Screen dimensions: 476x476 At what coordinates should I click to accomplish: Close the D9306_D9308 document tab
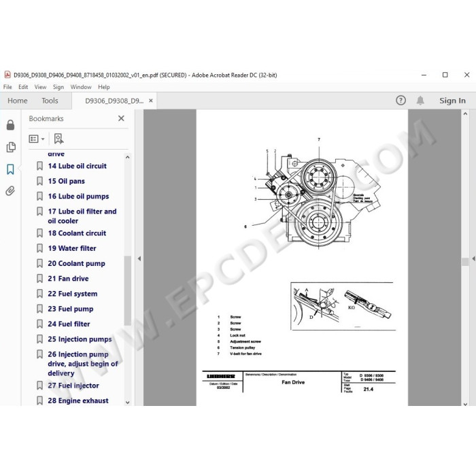pyautogui.click(x=150, y=101)
